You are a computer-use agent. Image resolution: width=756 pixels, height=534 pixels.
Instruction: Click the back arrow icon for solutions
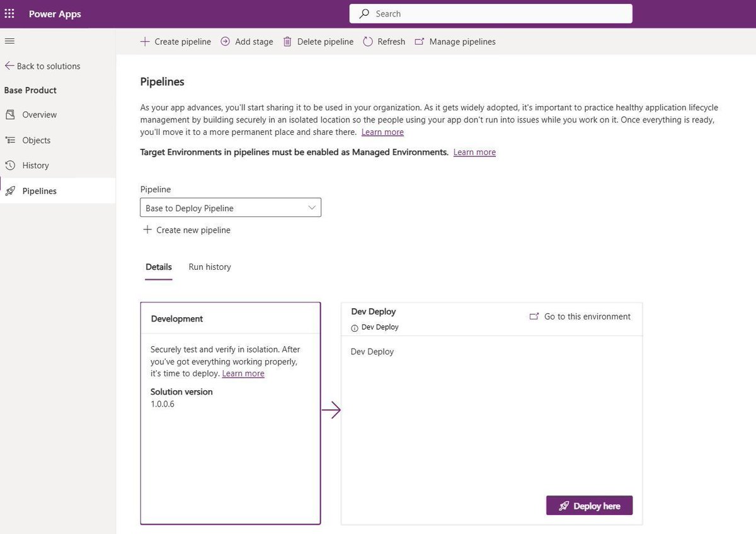[x=9, y=66]
